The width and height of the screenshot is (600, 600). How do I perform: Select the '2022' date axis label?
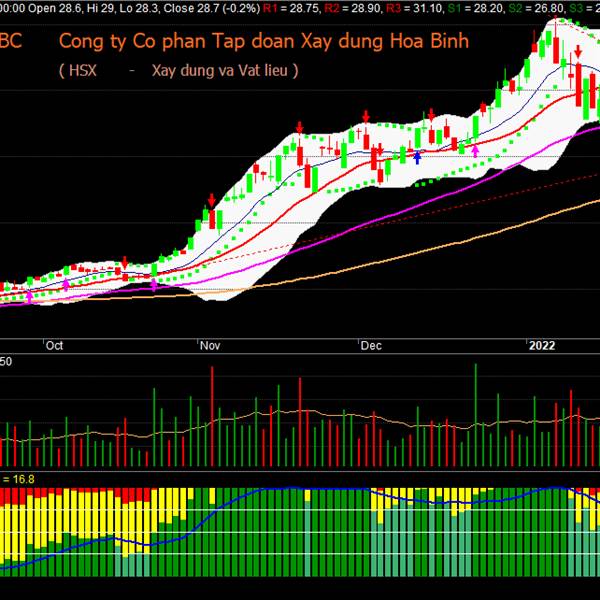pyautogui.click(x=542, y=346)
